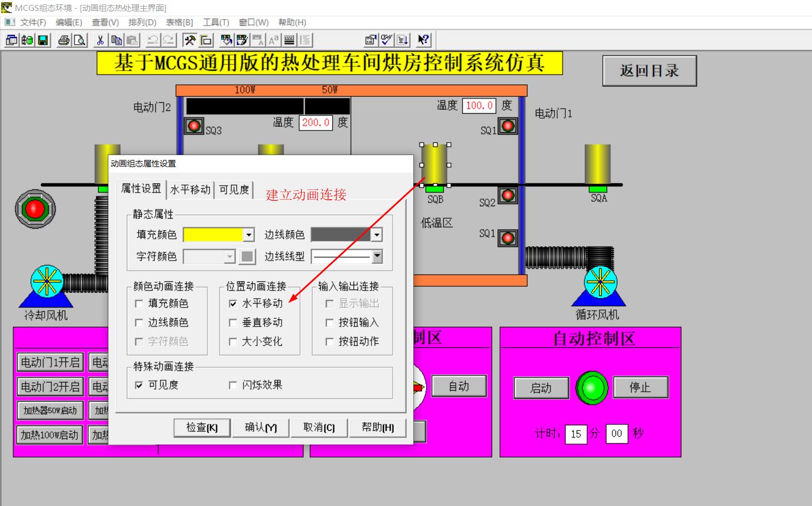Open the fill color paint bucket icon
This screenshot has width=812, height=506.
227,40
